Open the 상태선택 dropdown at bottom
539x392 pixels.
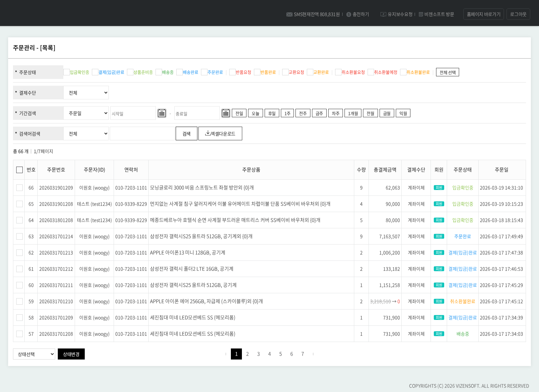pos(34,354)
